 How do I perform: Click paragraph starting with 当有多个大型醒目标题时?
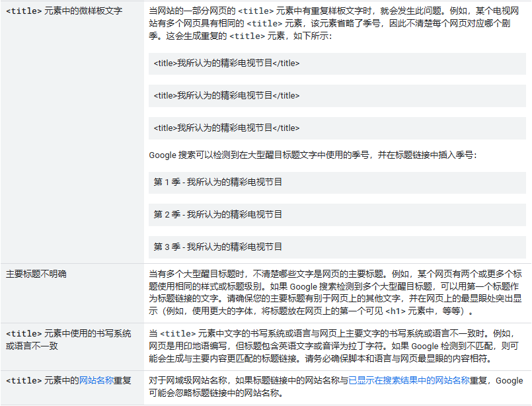click(335, 292)
